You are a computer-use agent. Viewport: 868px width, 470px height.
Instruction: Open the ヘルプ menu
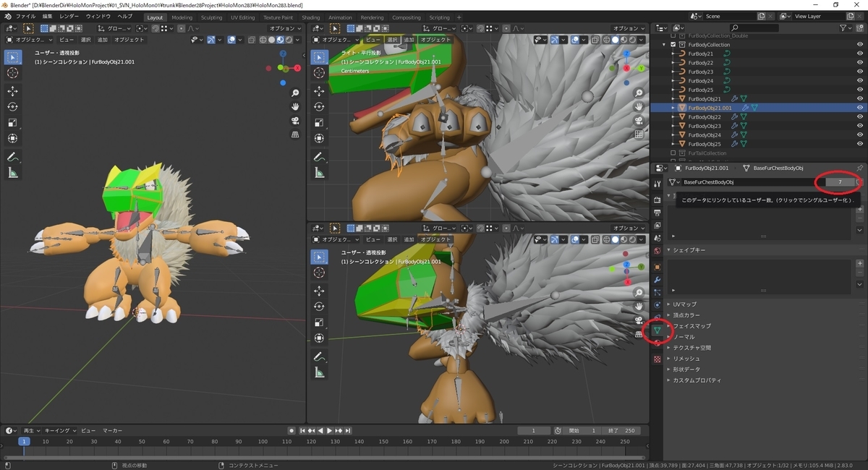[x=125, y=17]
